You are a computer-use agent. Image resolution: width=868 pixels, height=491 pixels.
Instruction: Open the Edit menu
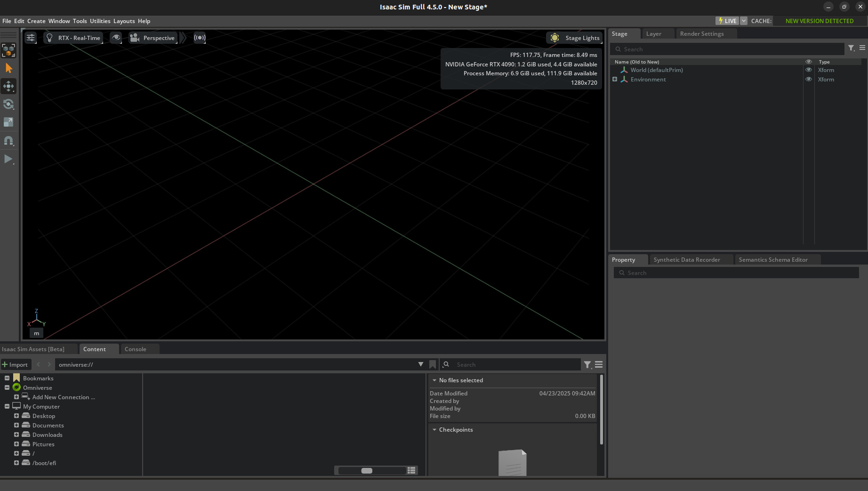(19, 21)
